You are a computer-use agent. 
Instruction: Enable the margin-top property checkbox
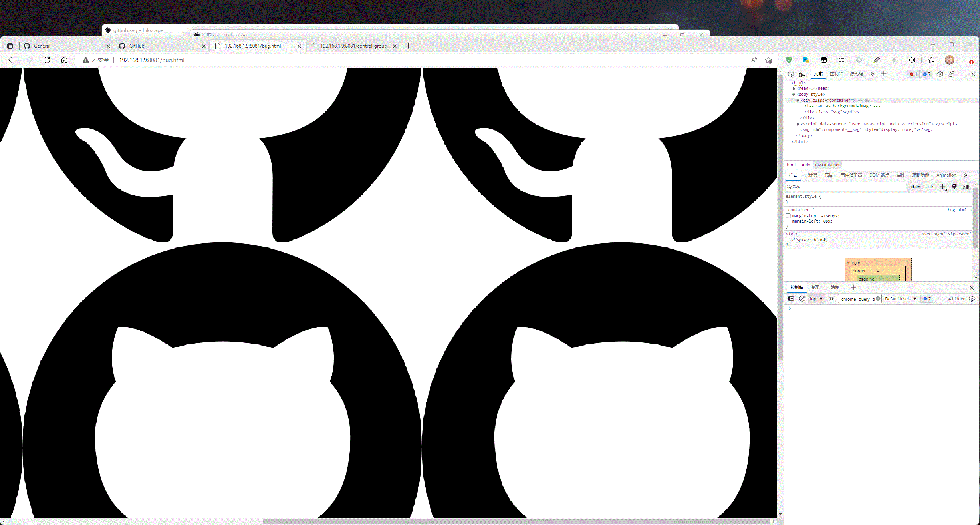click(x=788, y=216)
